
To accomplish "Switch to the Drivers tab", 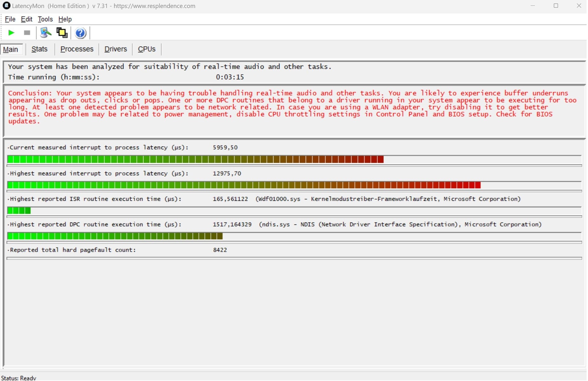I will [x=116, y=49].
